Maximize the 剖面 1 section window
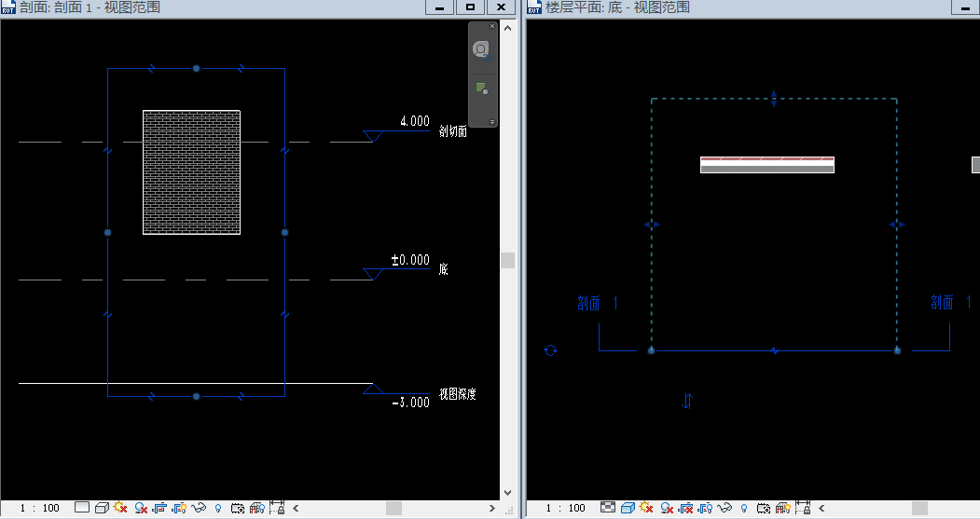The height and width of the screenshot is (519, 980). point(470,7)
